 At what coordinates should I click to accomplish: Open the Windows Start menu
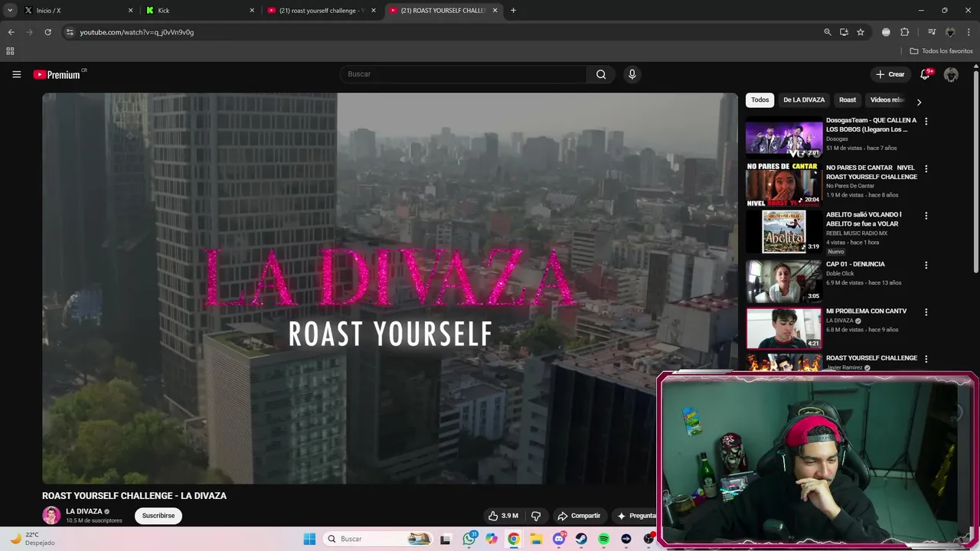coord(309,539)
